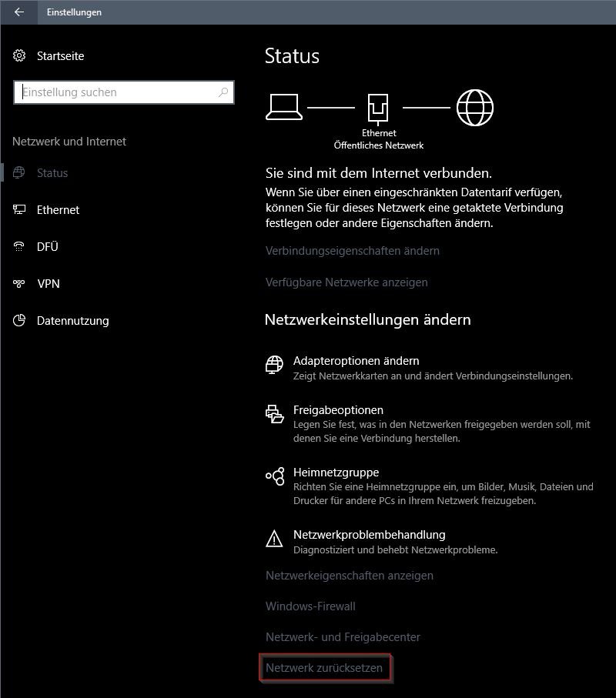This screenshot has height=698, width=616.
Task: Click the DFÜ dial-up icon
Action: (x=18, y=246)
